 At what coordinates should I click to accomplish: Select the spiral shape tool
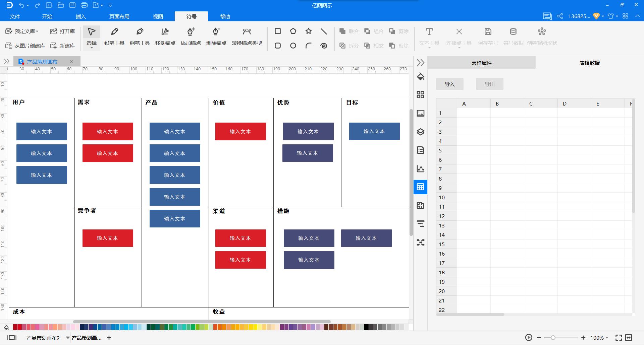[x=324, y=46]
